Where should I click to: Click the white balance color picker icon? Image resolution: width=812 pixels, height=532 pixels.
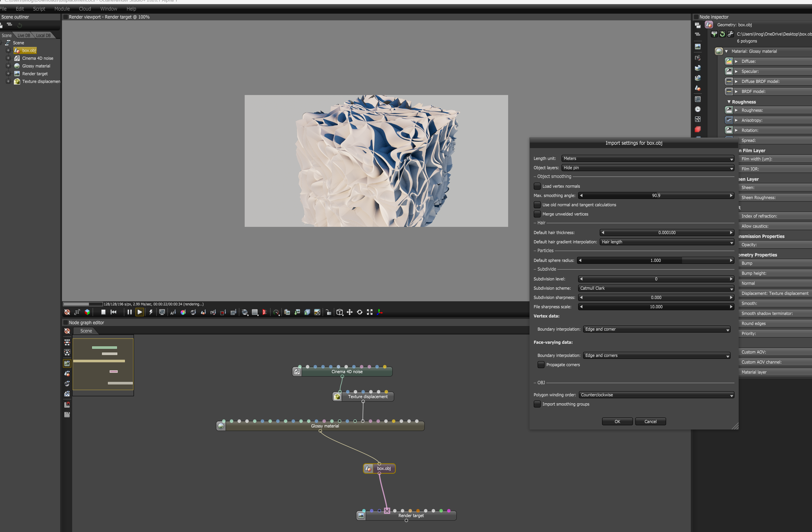tap(183, 312)
